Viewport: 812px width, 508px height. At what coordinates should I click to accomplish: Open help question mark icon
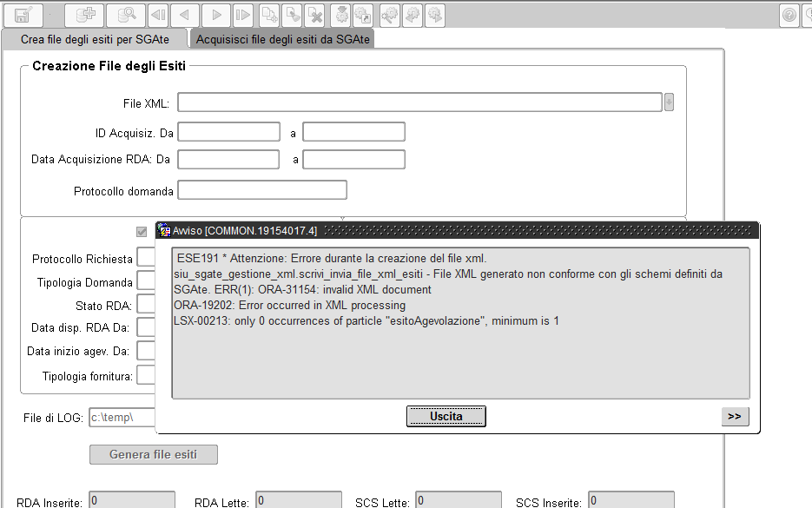(x=789, y=15)
